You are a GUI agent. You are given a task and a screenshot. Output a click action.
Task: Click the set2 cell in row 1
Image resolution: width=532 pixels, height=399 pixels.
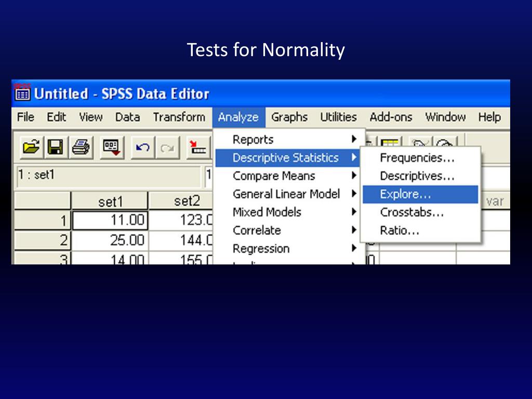tap(181, 220)
